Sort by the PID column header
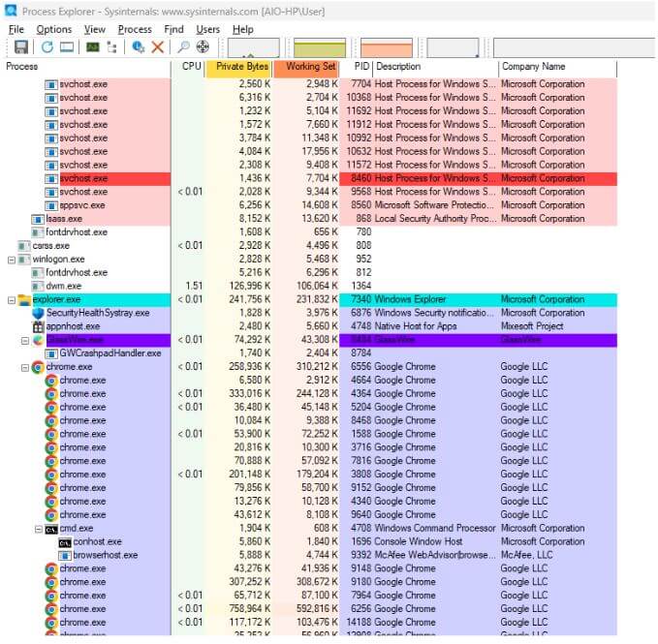This screenshot has width=658, height=644. pos(357,67)
